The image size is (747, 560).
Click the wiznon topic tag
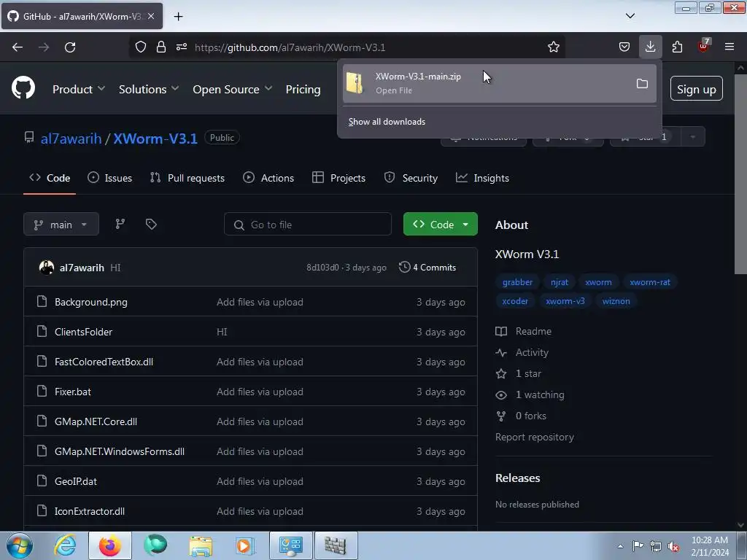coord(616,301)
